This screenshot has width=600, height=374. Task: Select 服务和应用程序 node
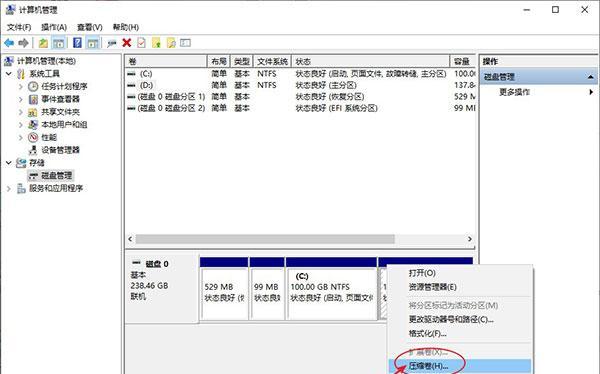[56, 188]
